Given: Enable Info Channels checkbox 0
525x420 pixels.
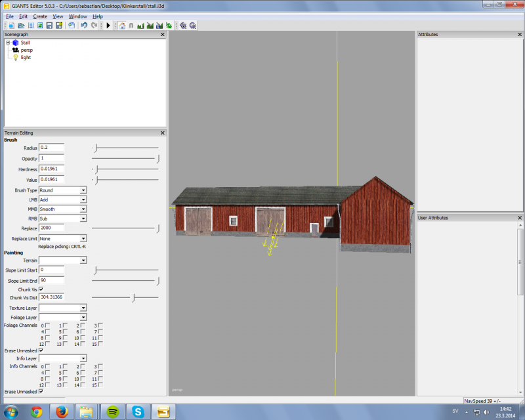Looking at the screenshot, I should click(x=47, y=366).
